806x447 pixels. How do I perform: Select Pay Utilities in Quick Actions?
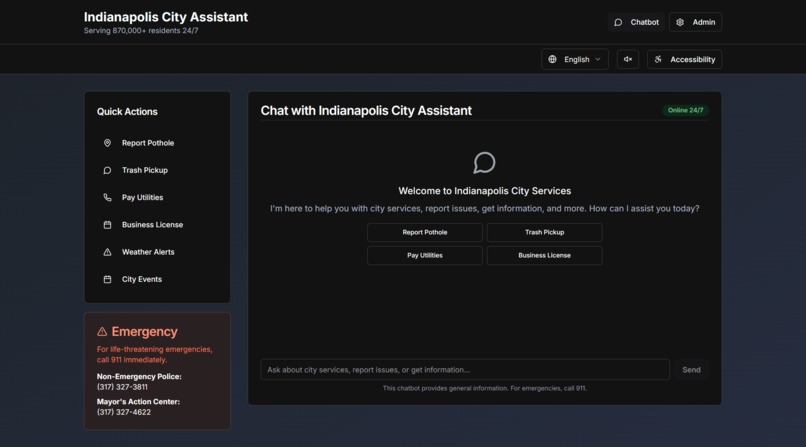[x=157, y=197]
